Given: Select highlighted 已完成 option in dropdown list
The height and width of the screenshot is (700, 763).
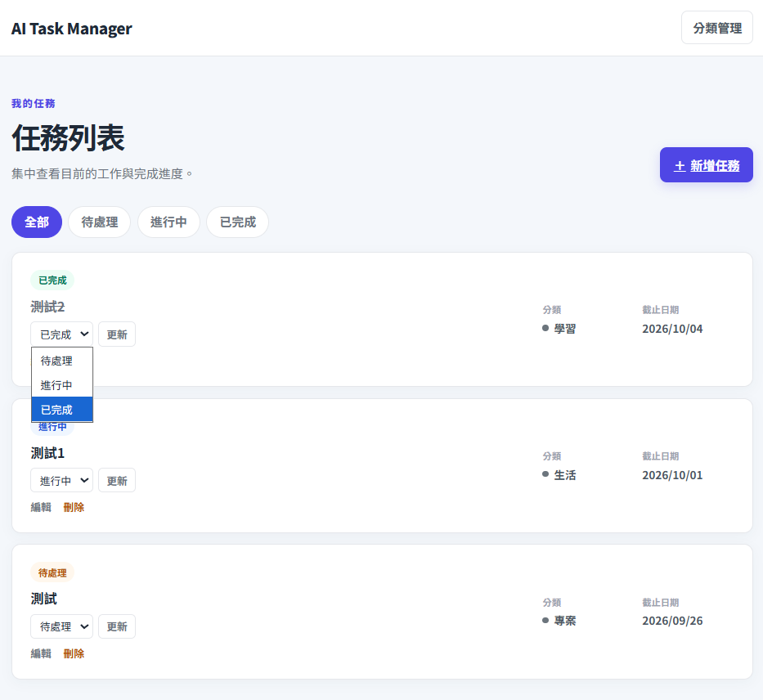Looking at the screenshot, I should (x=62, y=410).
